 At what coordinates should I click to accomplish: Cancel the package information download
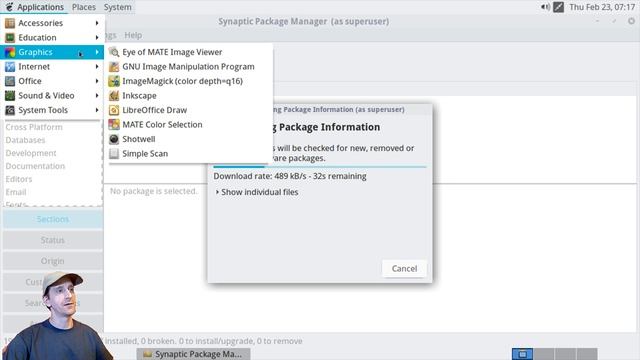point(404,269)
